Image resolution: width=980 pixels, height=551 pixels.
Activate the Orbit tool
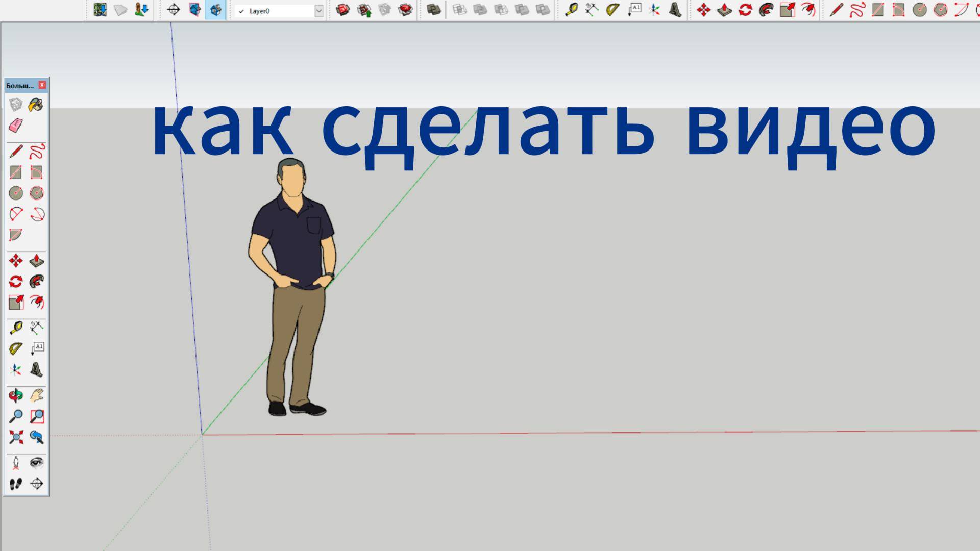point(16,395)
